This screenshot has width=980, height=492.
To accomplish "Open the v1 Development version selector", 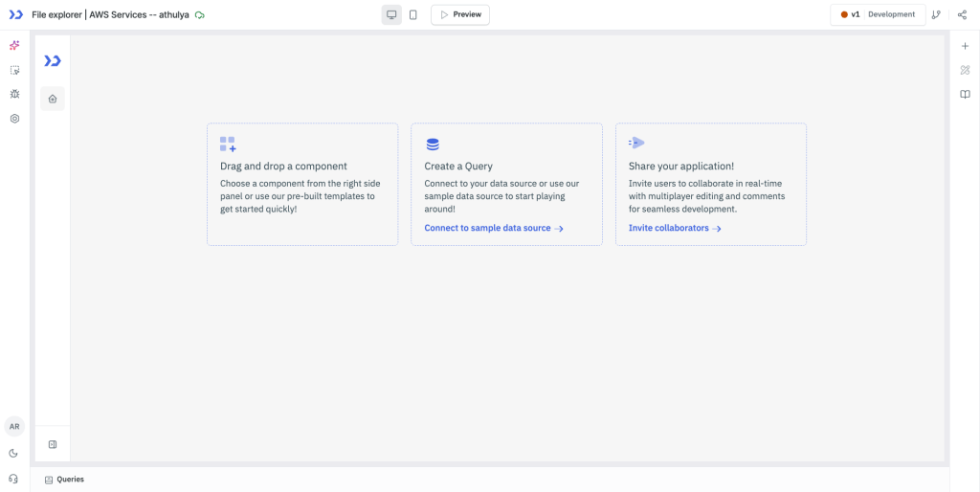I will point(879,14).
